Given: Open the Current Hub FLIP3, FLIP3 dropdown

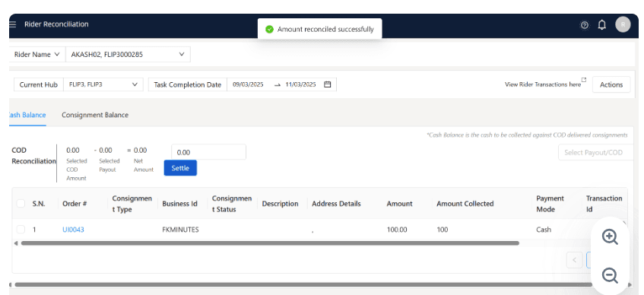Looking at the screenshot, I should (x=103, y=84).
